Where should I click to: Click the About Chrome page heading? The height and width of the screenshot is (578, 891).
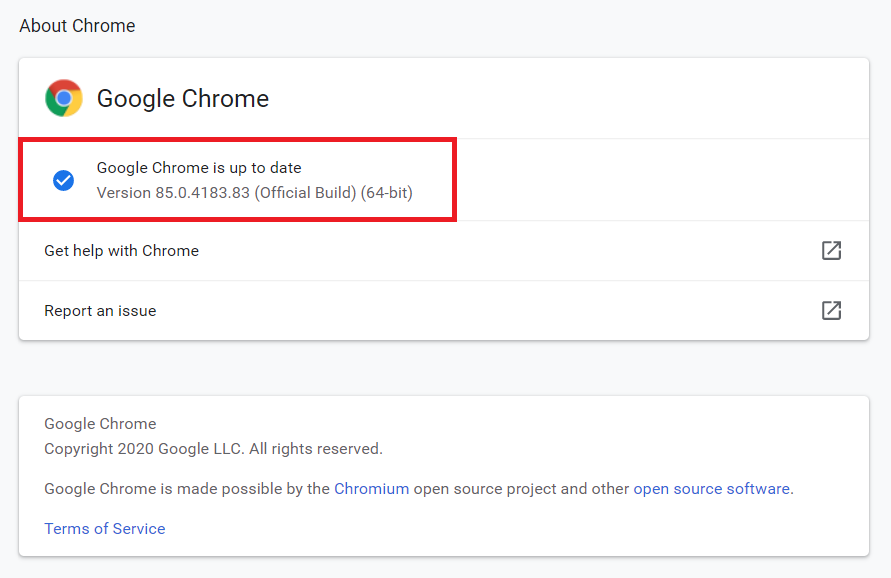[77, 26]
